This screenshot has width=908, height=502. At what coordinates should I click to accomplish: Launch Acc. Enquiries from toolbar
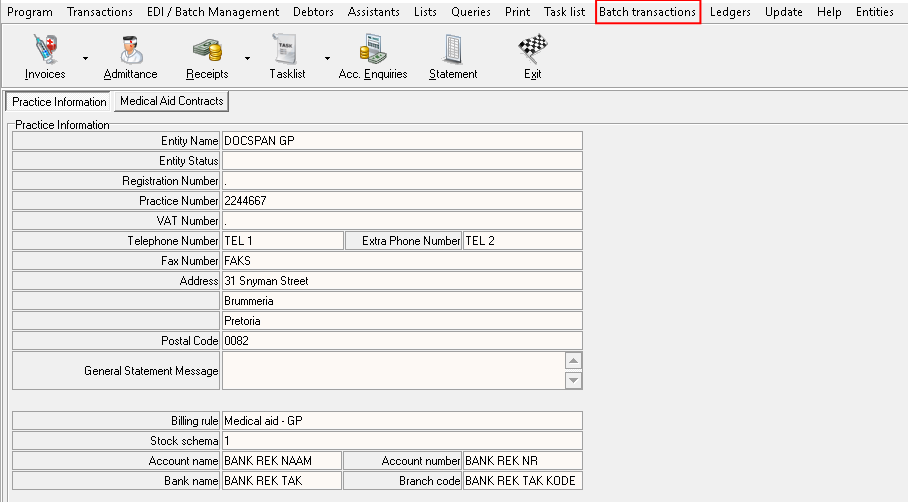tap(373, 56)
